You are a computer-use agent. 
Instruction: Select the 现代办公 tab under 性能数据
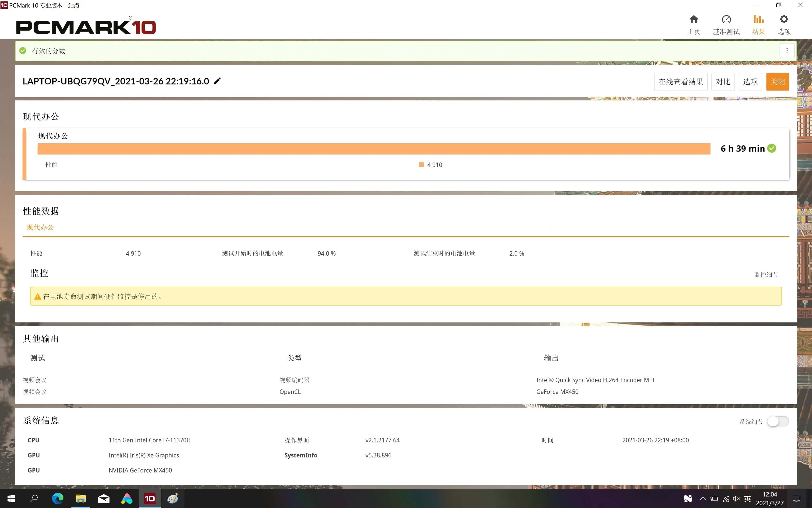(40, 227)
